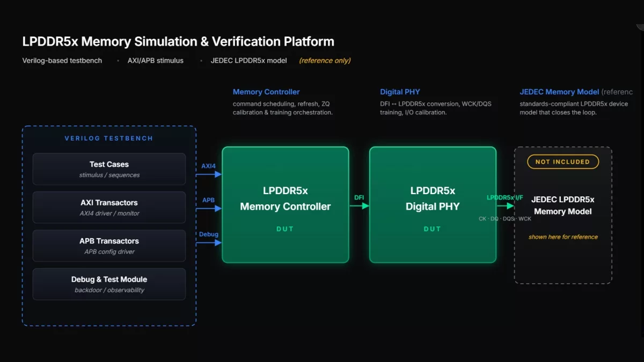
Task: Click the Debug arrow label
Action: click(209, 234)
